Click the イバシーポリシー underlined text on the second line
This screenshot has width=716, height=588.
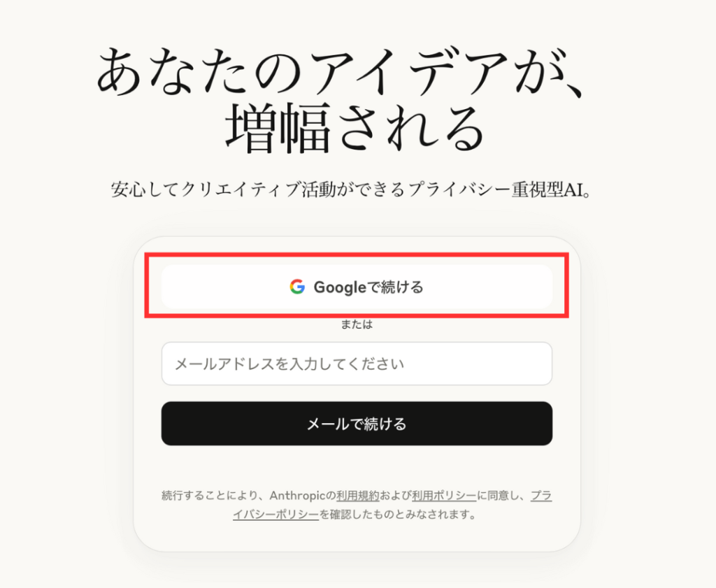click(x=275, y=515)
